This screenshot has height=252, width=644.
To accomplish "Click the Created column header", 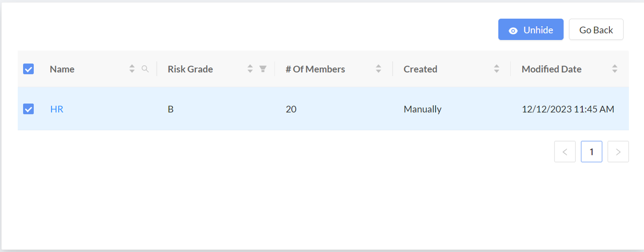I will tap(420, 69).
